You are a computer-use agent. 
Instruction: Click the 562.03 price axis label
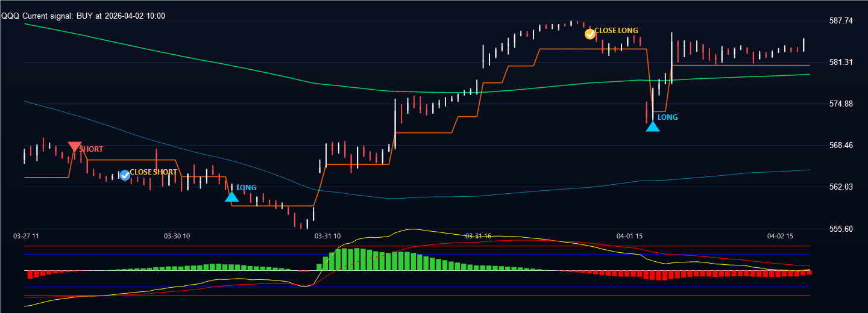841,187
